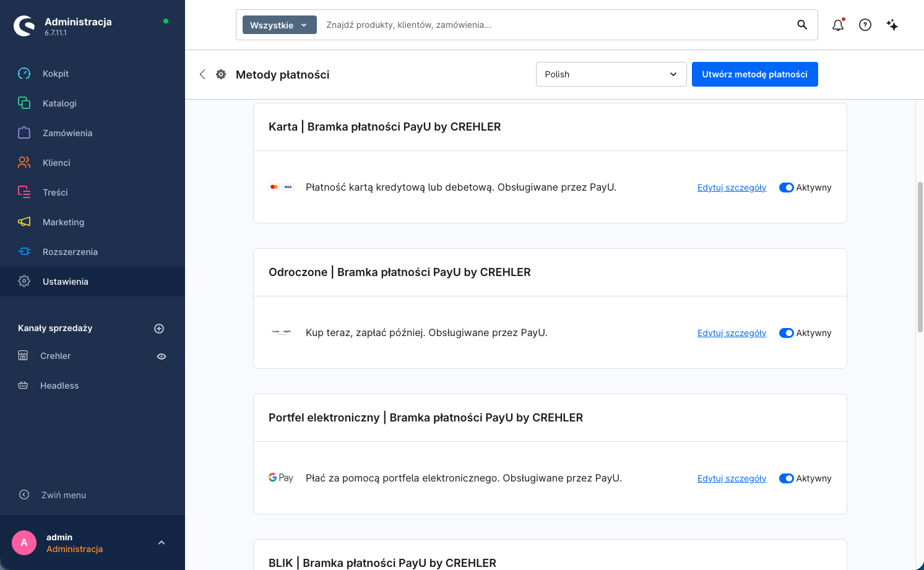Toggle Aktywny switch for Karta payment
924x570 pixels.
tap(786, 188)
